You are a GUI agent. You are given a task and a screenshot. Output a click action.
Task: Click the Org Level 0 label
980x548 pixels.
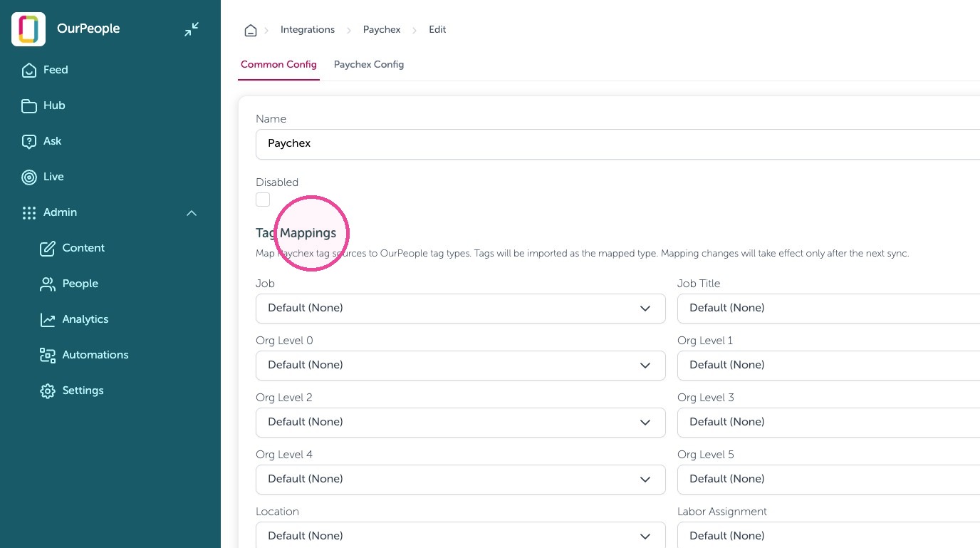(284, 341)
